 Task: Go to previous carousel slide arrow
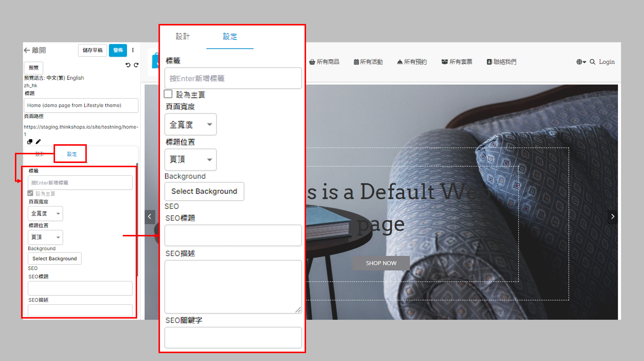tap(149, 217)
